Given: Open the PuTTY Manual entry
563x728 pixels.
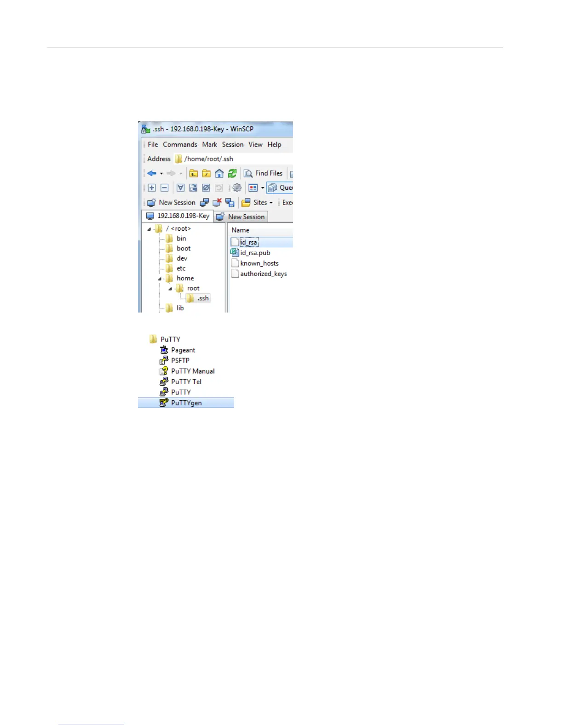Looking at the screenshot, I should tap(187, 371).
